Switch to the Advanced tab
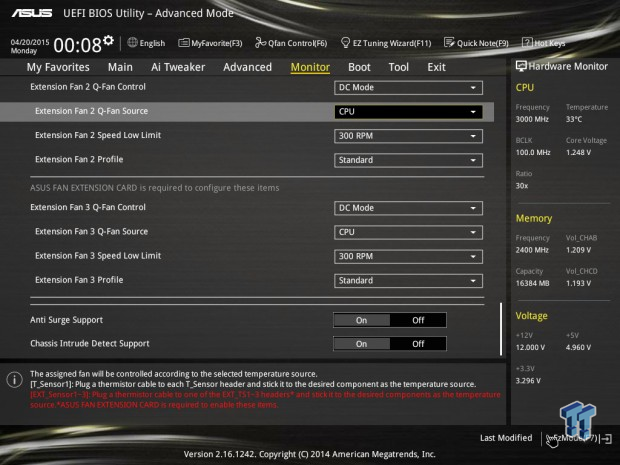The width and height of the screenshot is (620, 465). pos(248,67)
